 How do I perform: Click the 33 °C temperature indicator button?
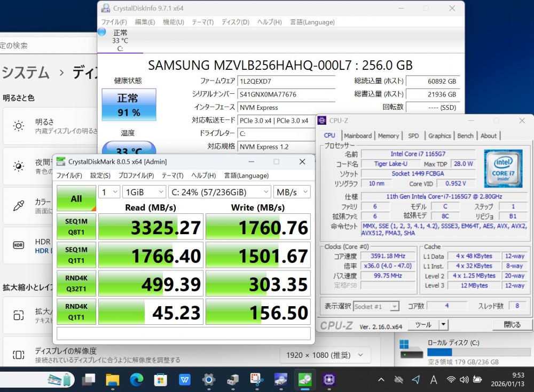pyautogui.click(x=129, y=149)
